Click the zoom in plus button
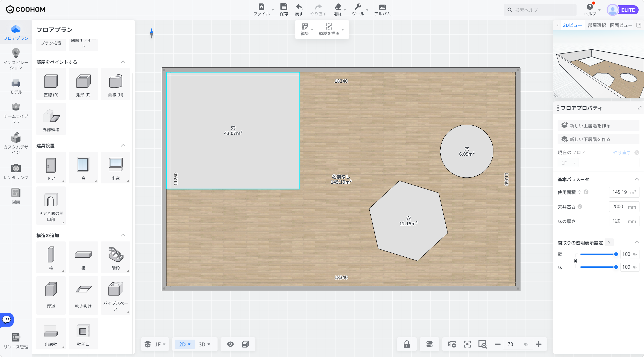Viewport: 644px width, 357px height. point(539,344)
